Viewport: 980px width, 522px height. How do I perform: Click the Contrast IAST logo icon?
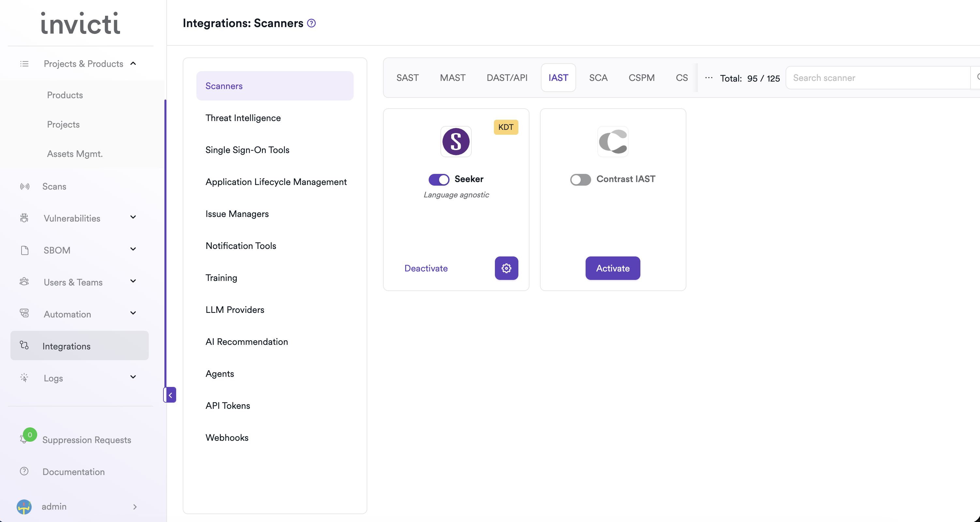coord(613,142)
